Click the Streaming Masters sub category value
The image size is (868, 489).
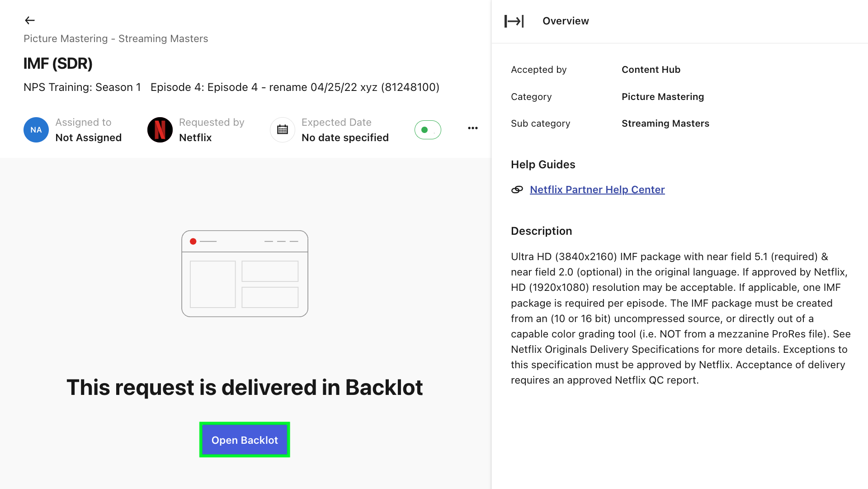[x=665, y=123]
